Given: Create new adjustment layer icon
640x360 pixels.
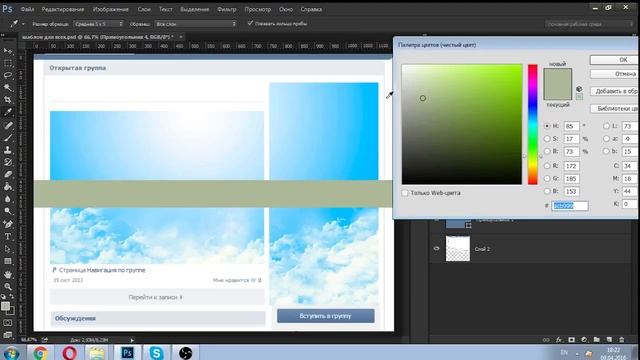Looking at the screenshot, I should [x=584, y=340].
